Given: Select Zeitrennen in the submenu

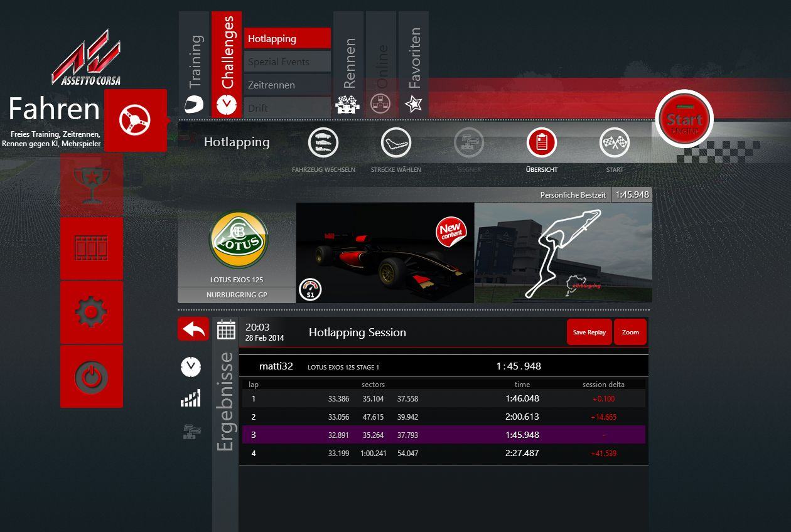Looking at the screenshot, I should coord(288,85).
